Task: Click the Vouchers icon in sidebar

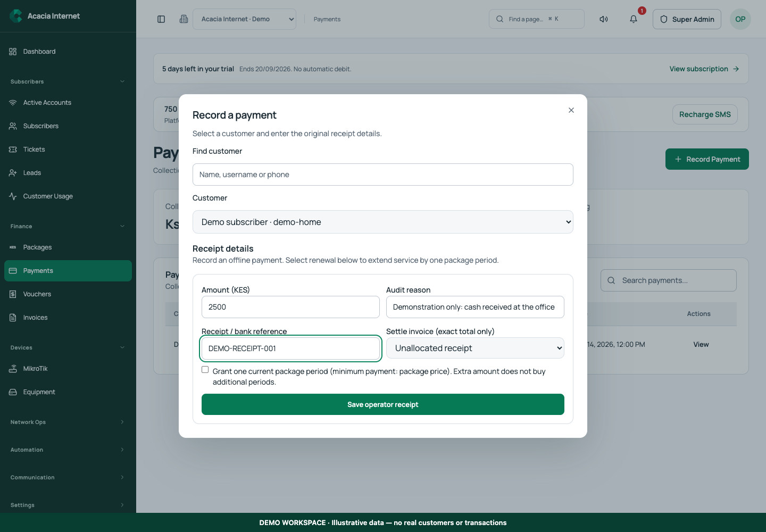Action: [13, 294]
